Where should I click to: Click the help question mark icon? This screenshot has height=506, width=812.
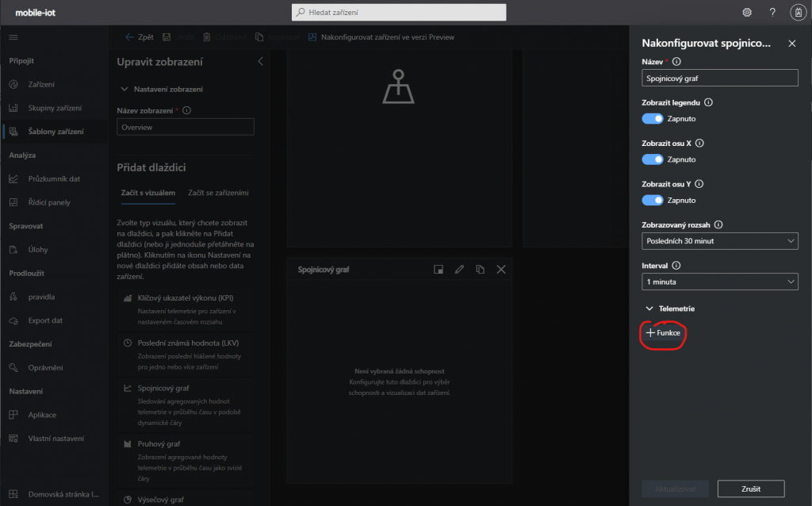pos(772,13)
